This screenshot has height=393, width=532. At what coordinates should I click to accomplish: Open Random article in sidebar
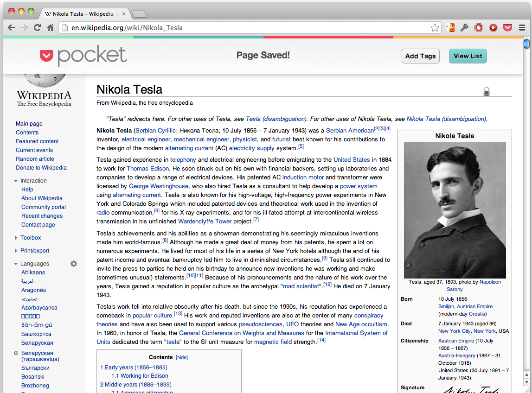click(x=35, y=159)
